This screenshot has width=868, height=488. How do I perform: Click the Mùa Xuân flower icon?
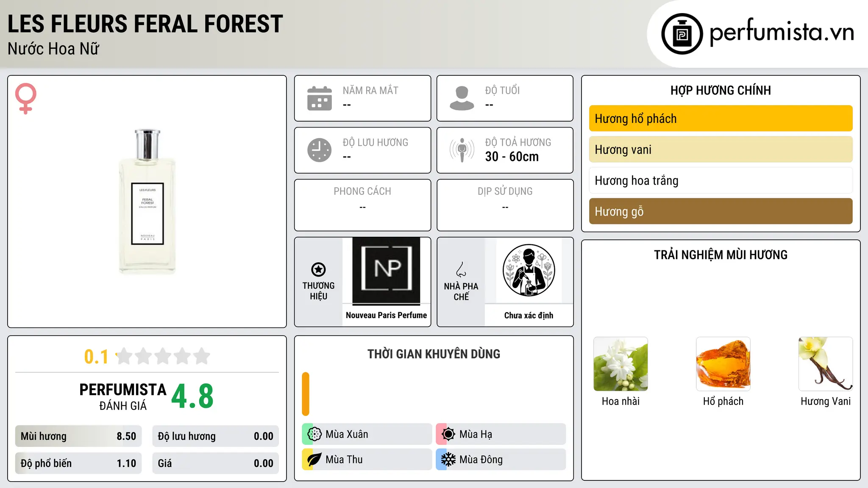(x=314, y=434)
